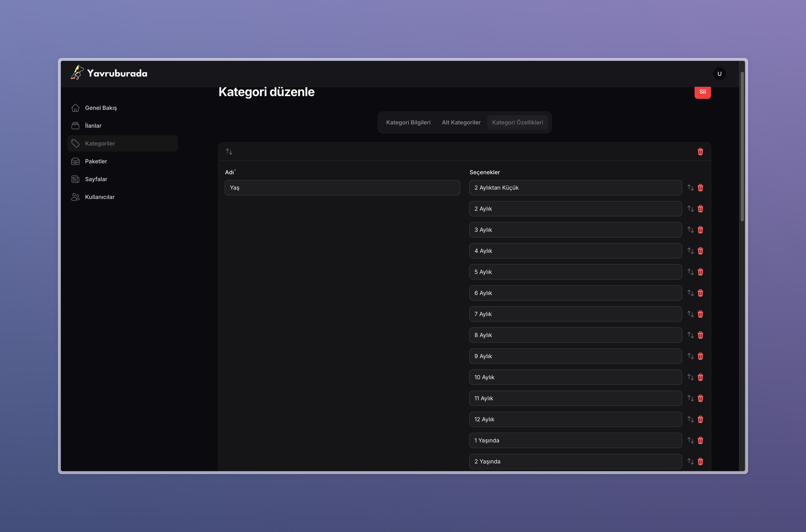Delete the entire Yaş property card
Image resolution: width=806 pixels, height=532 pixels.
[x=700, y=152]
